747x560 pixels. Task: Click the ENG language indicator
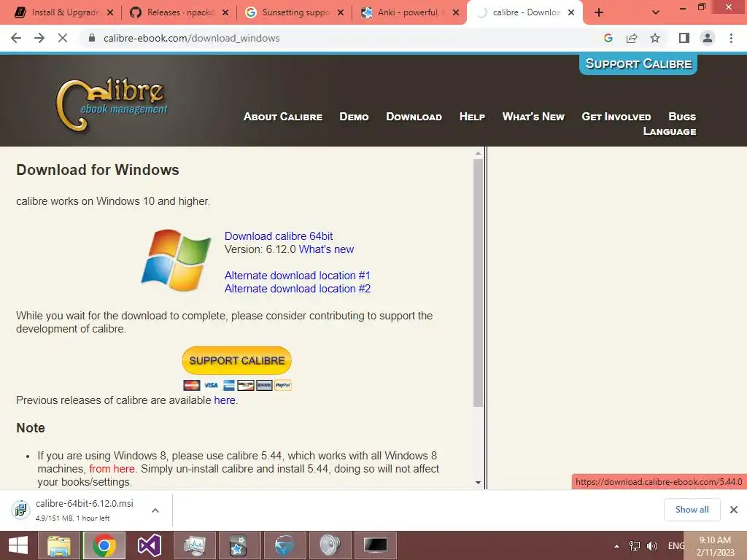(676, 546)
